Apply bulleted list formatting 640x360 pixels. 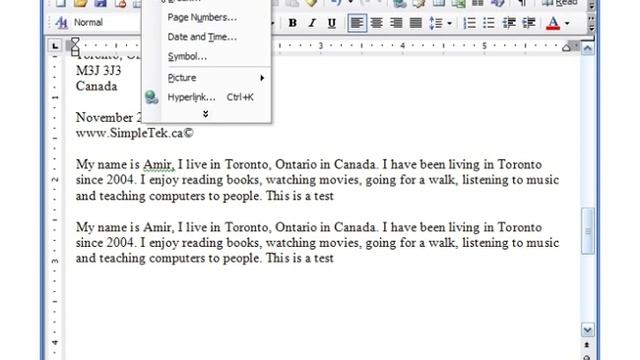(x=489, y=23)
